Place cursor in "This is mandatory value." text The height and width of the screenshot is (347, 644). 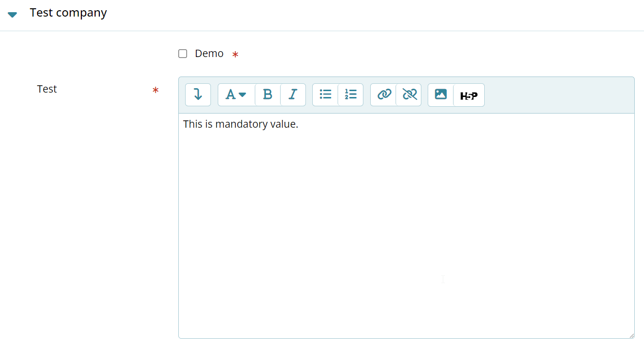240,124
